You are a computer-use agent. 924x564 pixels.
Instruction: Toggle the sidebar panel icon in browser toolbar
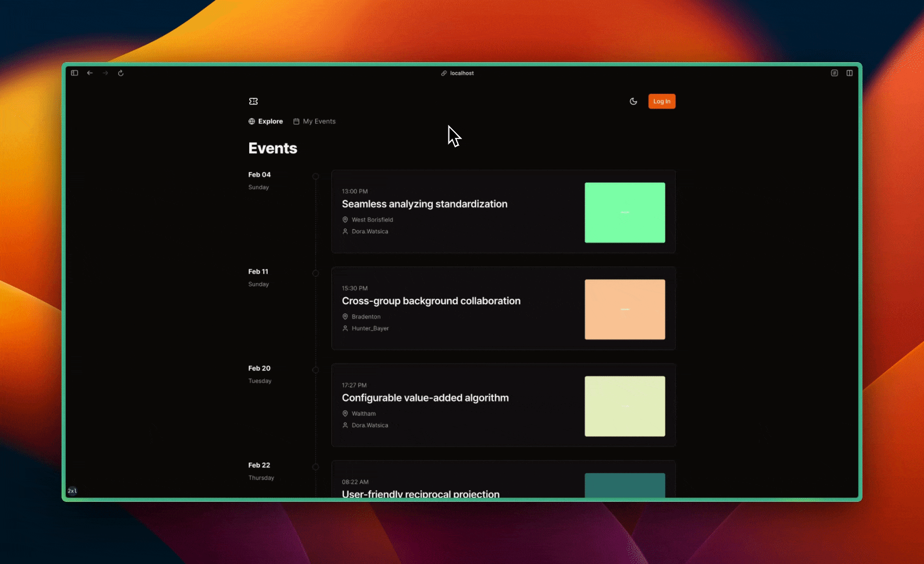pos(75,73)
